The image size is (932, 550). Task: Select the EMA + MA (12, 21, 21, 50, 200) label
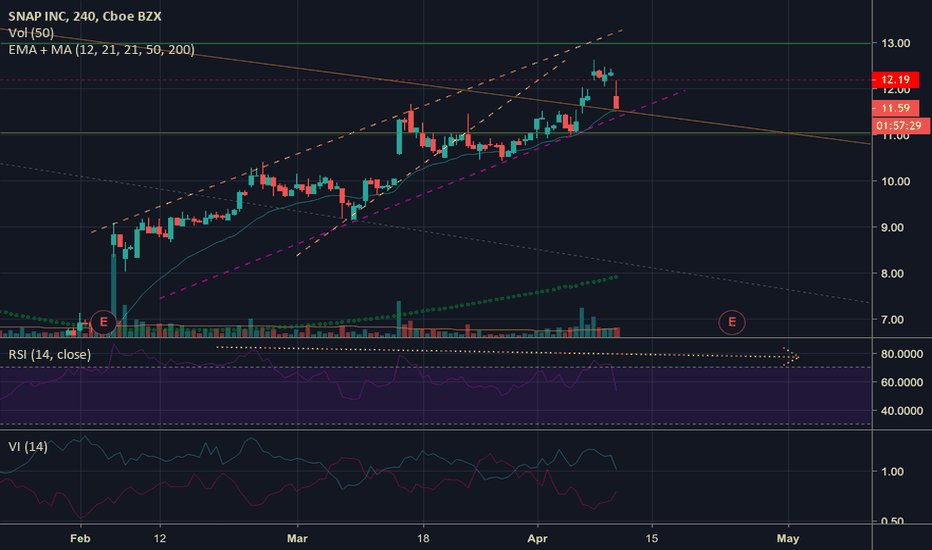click(x=102, y=49)
